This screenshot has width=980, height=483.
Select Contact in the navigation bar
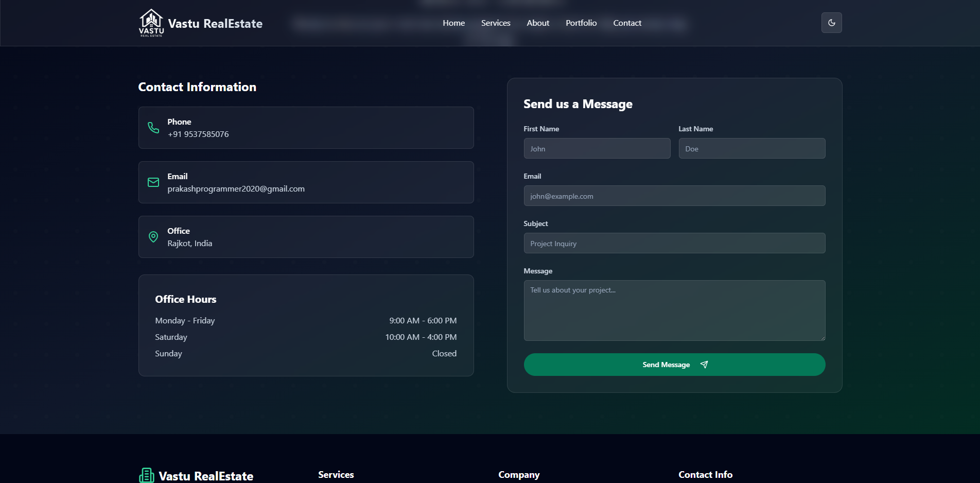[x=627, y=23]
